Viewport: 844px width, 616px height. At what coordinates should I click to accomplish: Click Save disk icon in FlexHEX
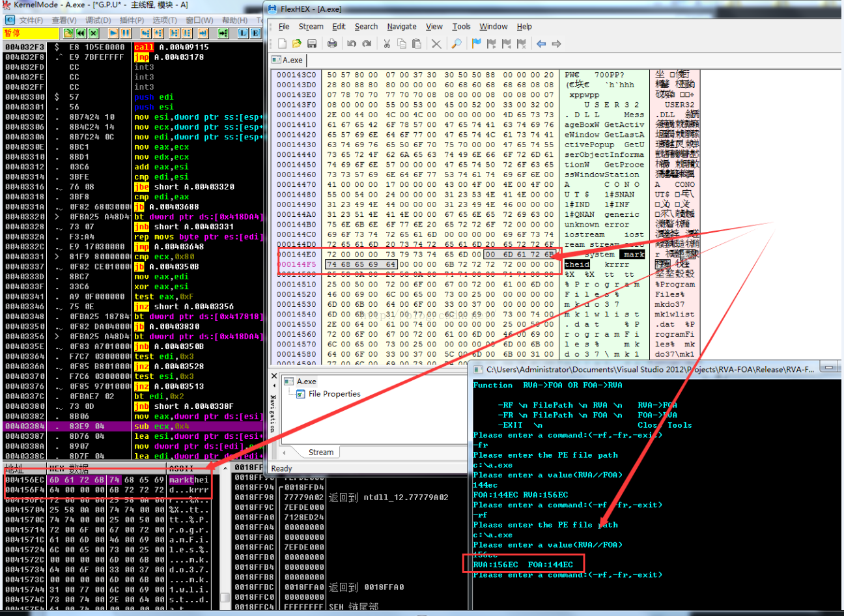click(x=312, y=44)
